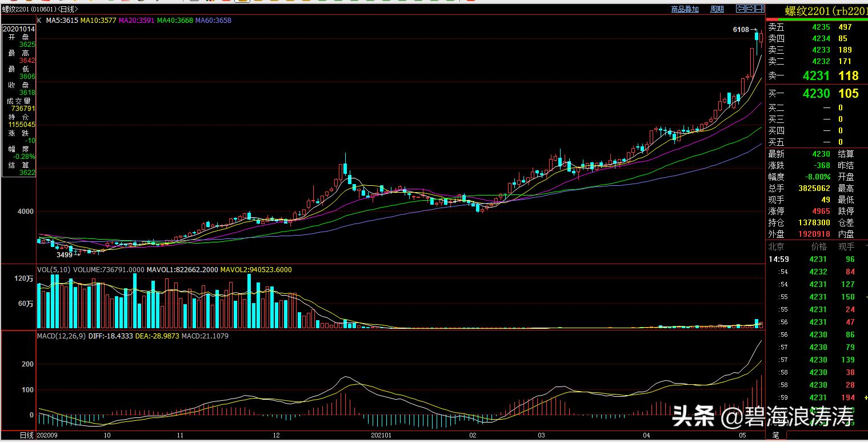This screenshot has height=442, width=868.
Task: Click the MA10:3577 indicator label
Action: pos(98,21)
